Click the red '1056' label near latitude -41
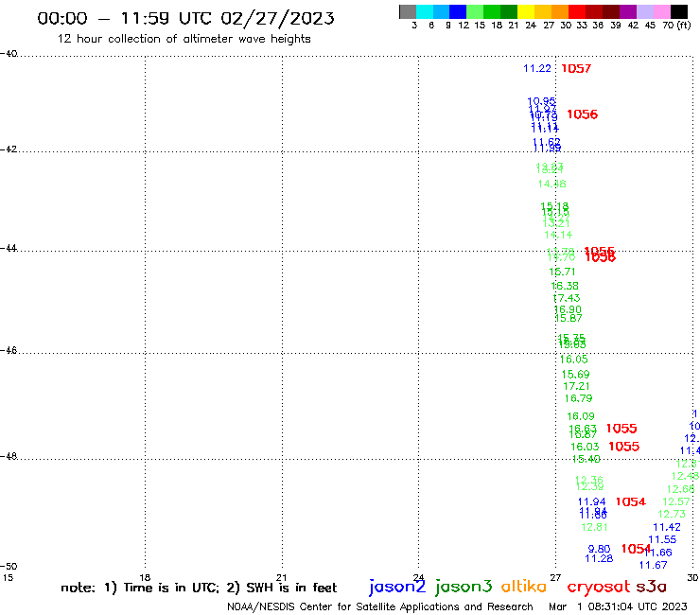Viewport: 700px width, 615px height. pos(582,114)
